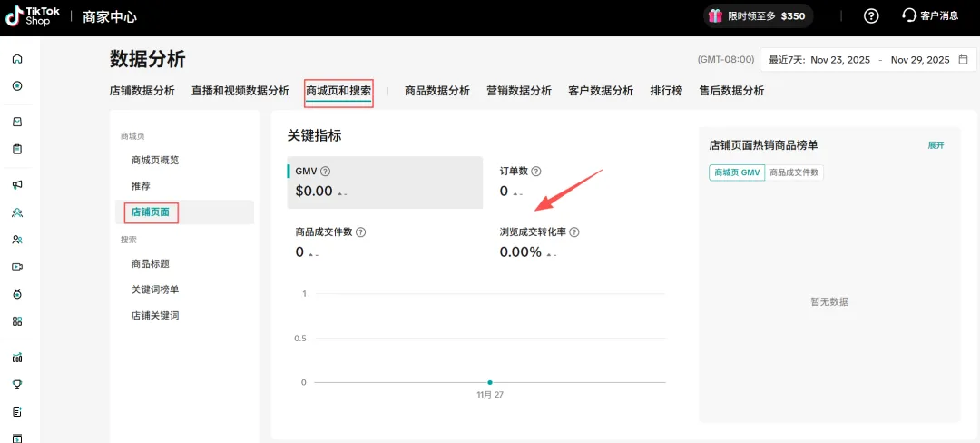Click the gift icon 限时领至多 $350 banner
Screen dimensions: 980x443
tap(715, 15)
